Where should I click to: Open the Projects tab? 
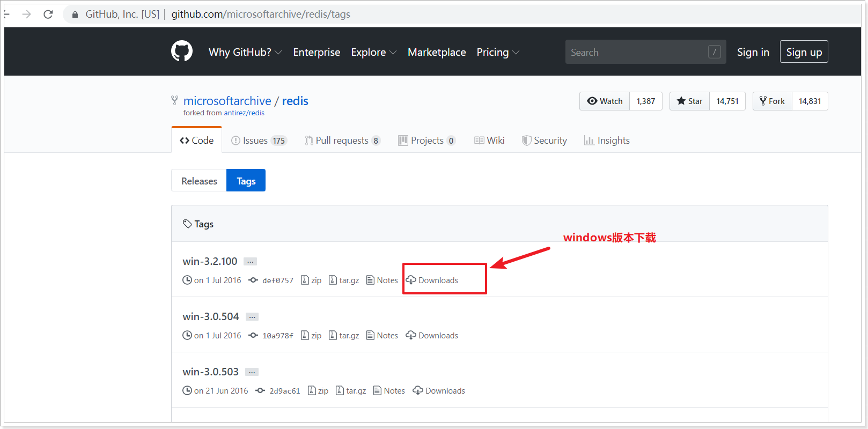(427, 140)
